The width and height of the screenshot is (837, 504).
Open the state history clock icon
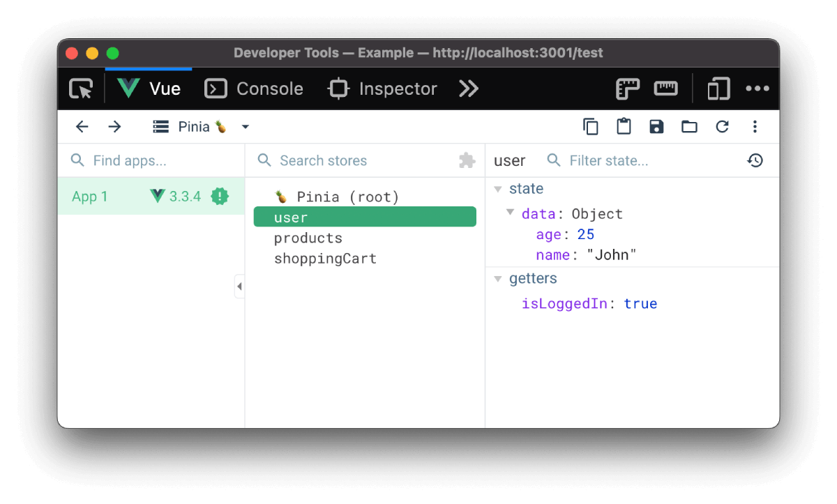point(755,160)
